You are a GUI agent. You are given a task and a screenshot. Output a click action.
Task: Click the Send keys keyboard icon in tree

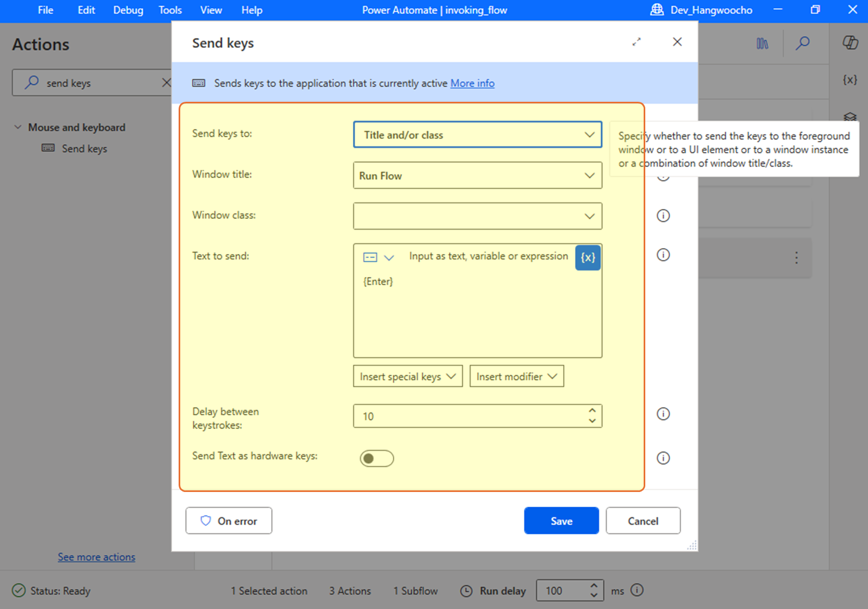pyautogui.click(x=48, y=148)
